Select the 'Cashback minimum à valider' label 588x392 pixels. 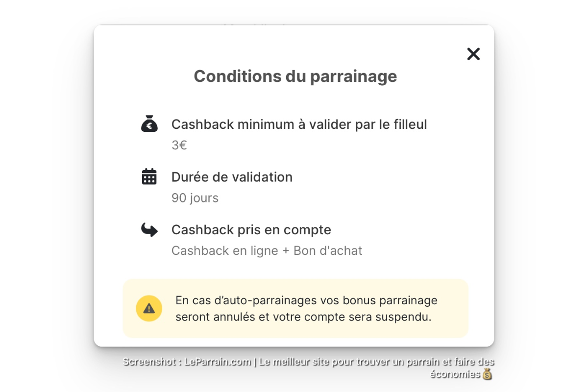pos(299,124)
